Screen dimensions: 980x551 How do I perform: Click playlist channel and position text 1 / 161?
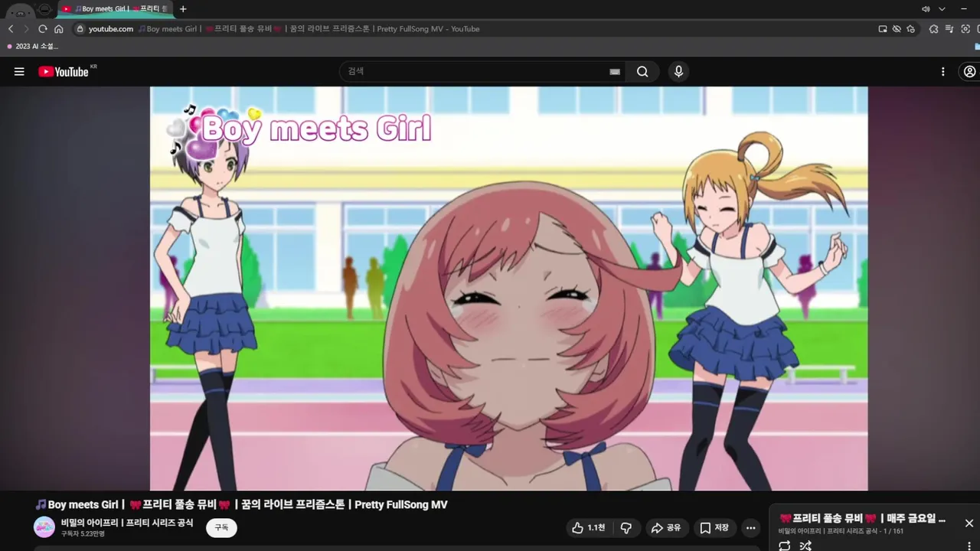(x=841, y=531)
